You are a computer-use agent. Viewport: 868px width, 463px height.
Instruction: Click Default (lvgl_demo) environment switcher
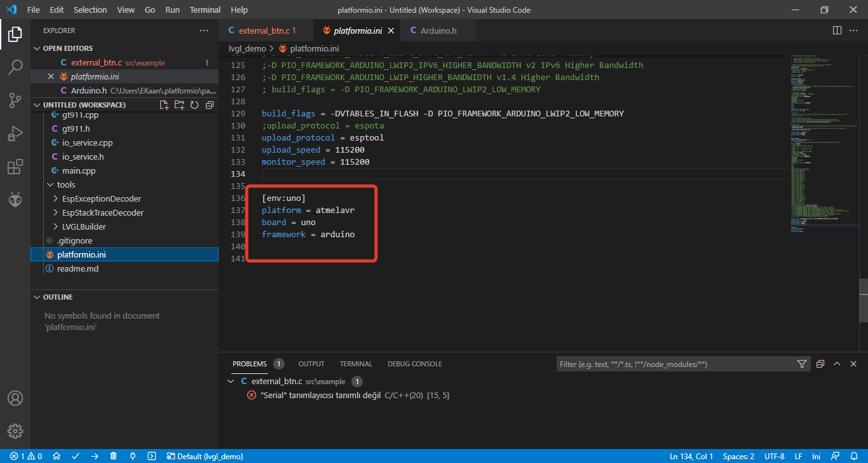coord(205,456)
